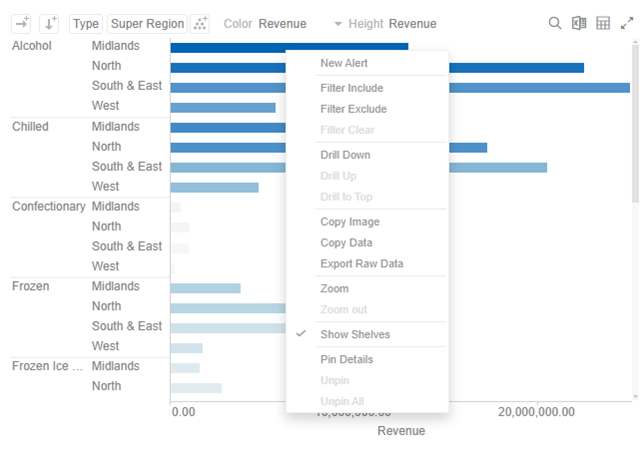Select Drill Down from context menu
643x450 pixels.
345,155
